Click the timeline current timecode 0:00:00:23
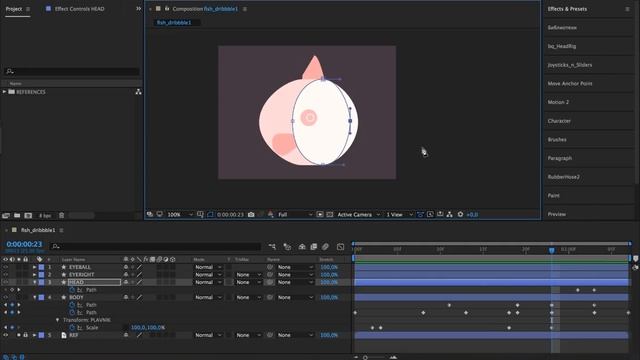Image resolution: width=640 pixels, height=360 pixels. [24, 244]
